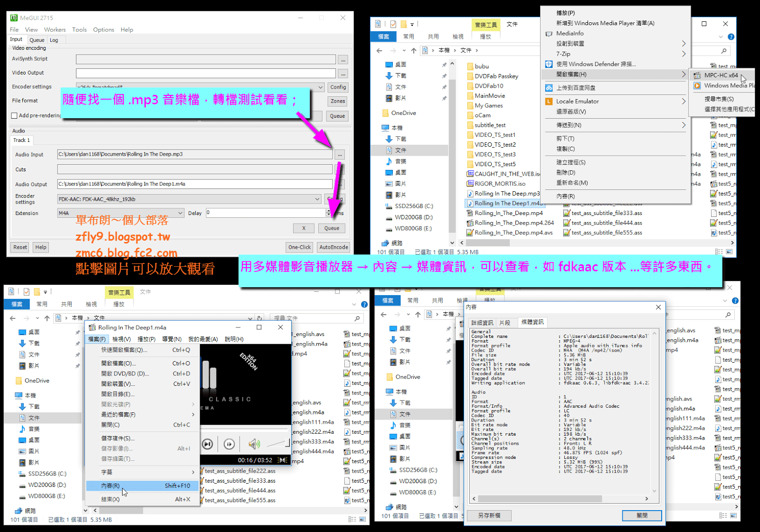
Task: Browse for Audio Input file with ... button
Action: [340, 155]
